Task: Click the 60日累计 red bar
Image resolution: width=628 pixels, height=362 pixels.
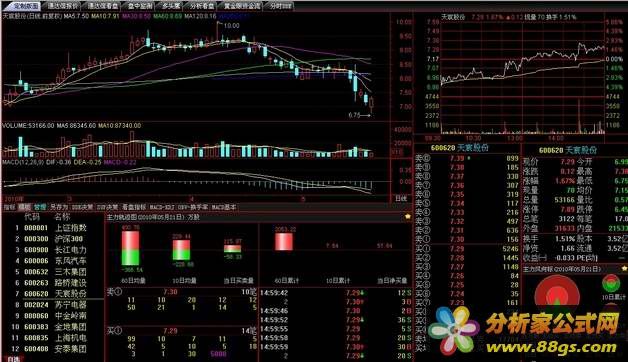Action: 284,241
